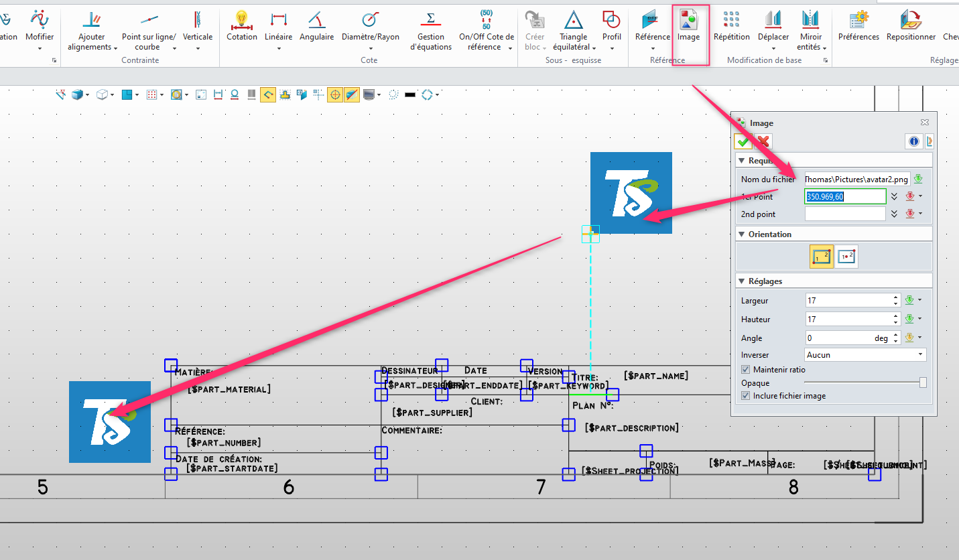959x560 pixels.
Task: Click the shaded blue cube view icon
Action: point(77,95)
